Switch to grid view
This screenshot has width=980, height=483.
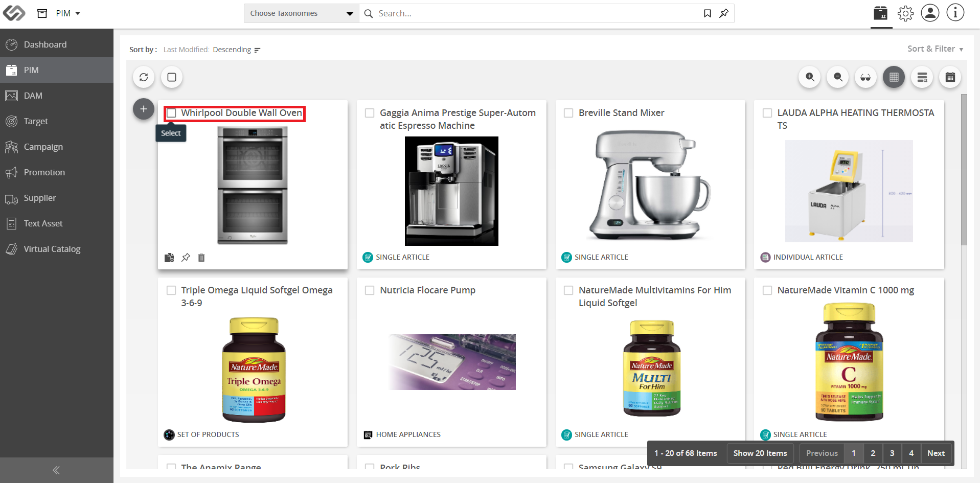click(894, 77)
